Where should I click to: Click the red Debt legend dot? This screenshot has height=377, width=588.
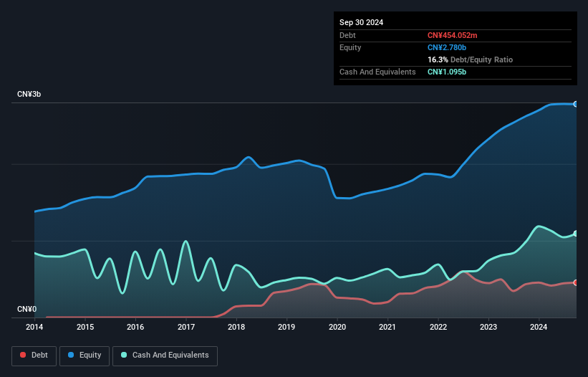23,355
